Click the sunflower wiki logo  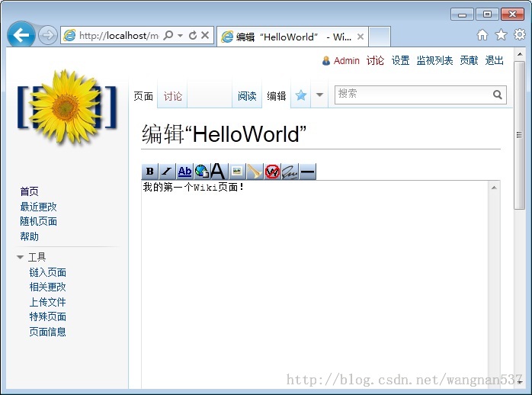67,108
